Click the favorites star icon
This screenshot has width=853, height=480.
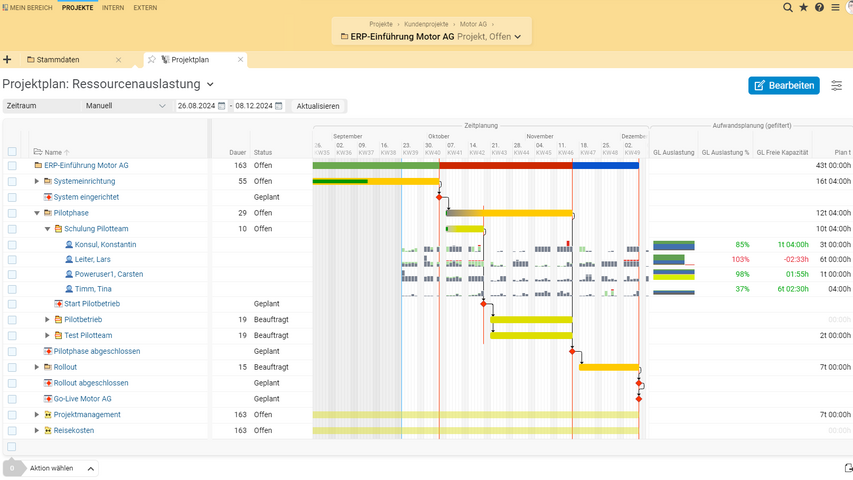tap(804, 7)
